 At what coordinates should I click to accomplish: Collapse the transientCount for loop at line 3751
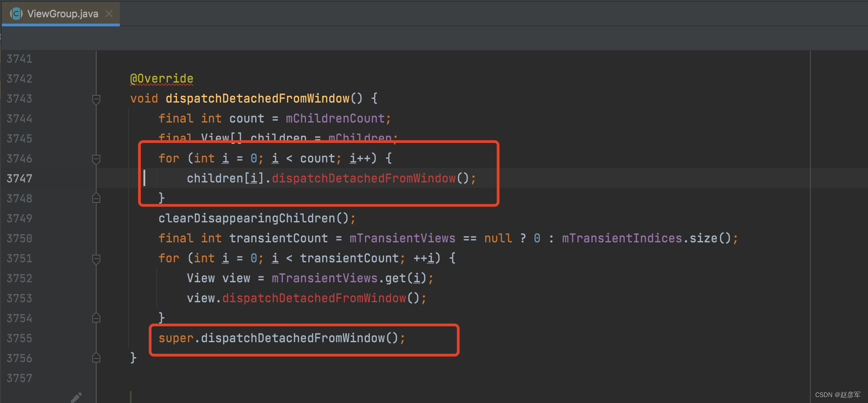tap(96, 259)
